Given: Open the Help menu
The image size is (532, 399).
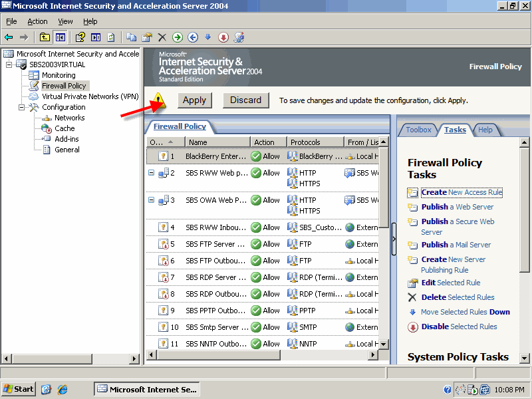Looking at the screenshot, I should (90, 21).
